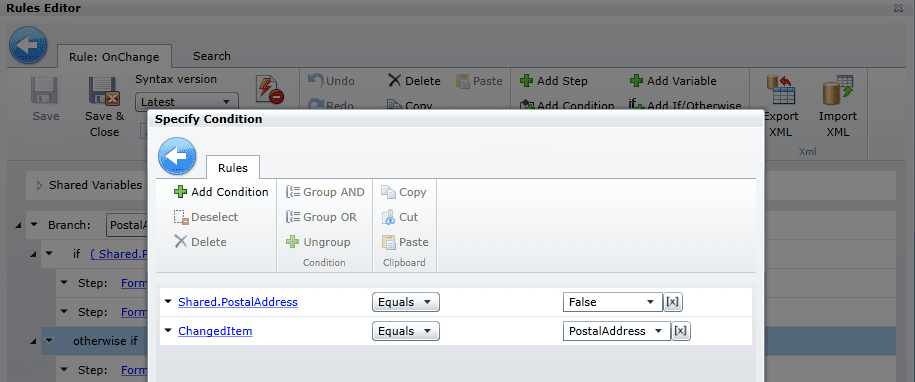Open the Equals operator dropdown for Shared.PostalAddress
Image resolution: width=915 pixels, height=382 pixels.
pyautogui.click(x=406, y=302)
